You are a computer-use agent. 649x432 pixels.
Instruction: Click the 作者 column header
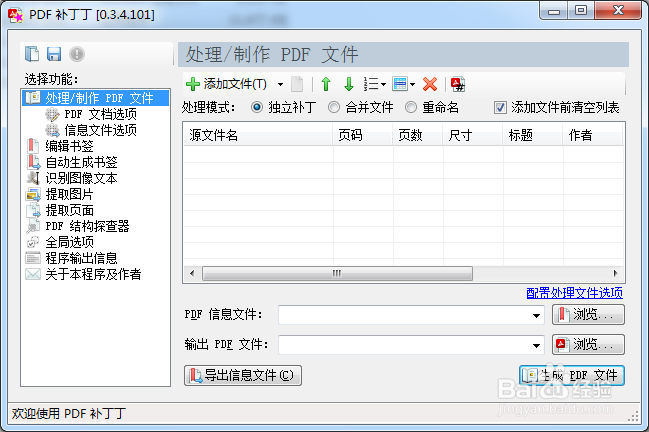[593, 135]
